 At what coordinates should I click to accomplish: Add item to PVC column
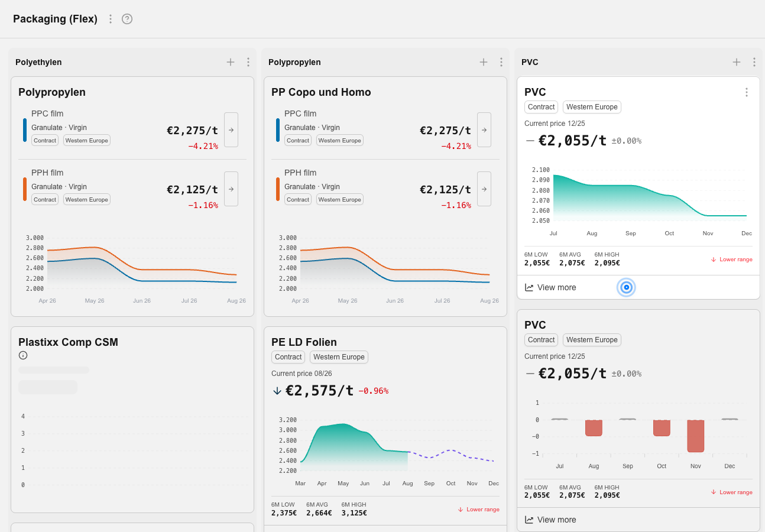click(737, 62)
